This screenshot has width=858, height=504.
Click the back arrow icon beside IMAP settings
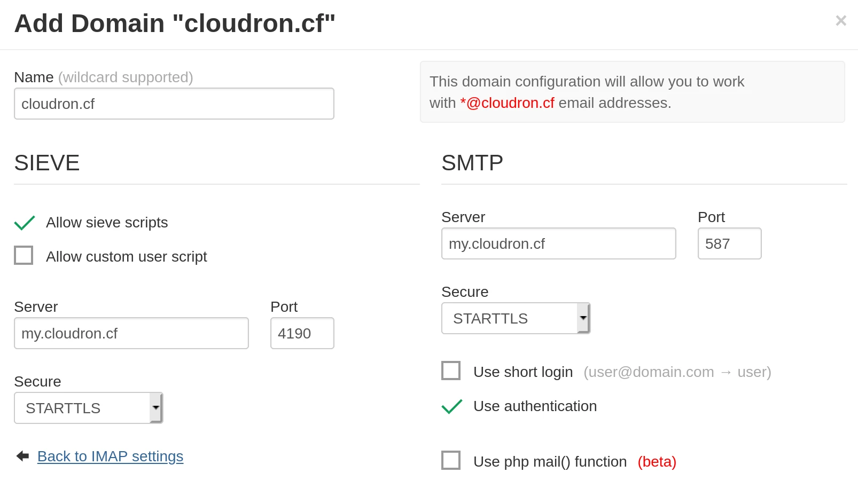coord(21,456)
